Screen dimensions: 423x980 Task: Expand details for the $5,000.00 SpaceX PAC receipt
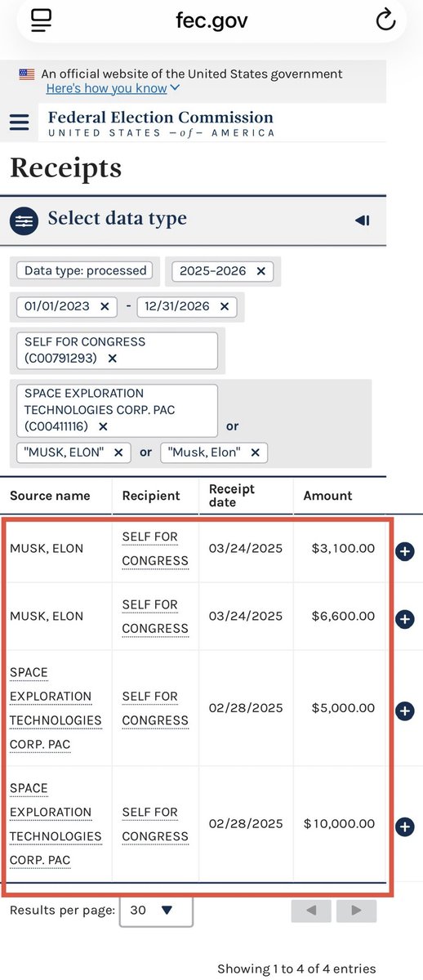point(404,710)
